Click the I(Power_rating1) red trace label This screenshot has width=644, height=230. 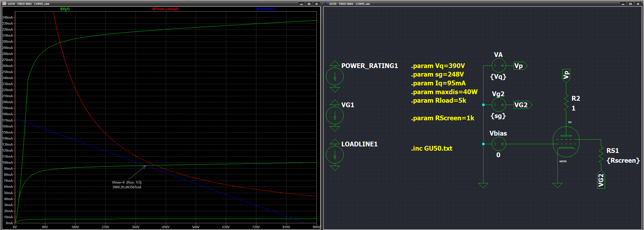pos(165,9)
